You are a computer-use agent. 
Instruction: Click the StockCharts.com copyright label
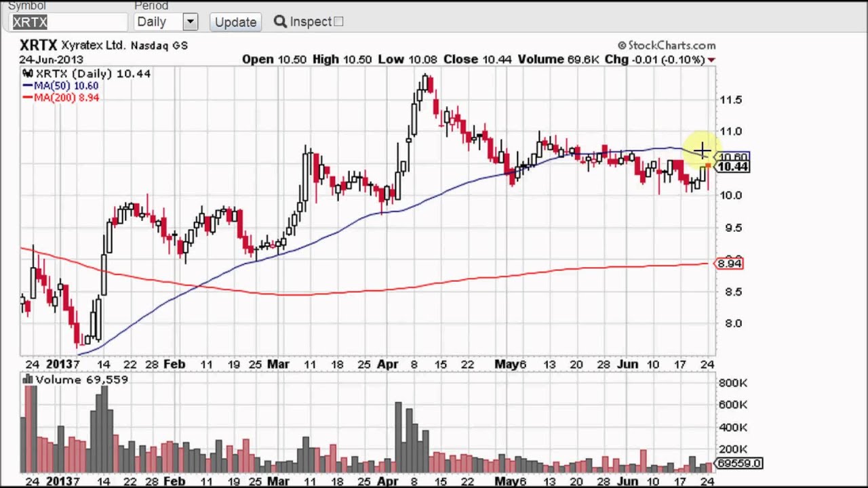[x=667, y=45]
